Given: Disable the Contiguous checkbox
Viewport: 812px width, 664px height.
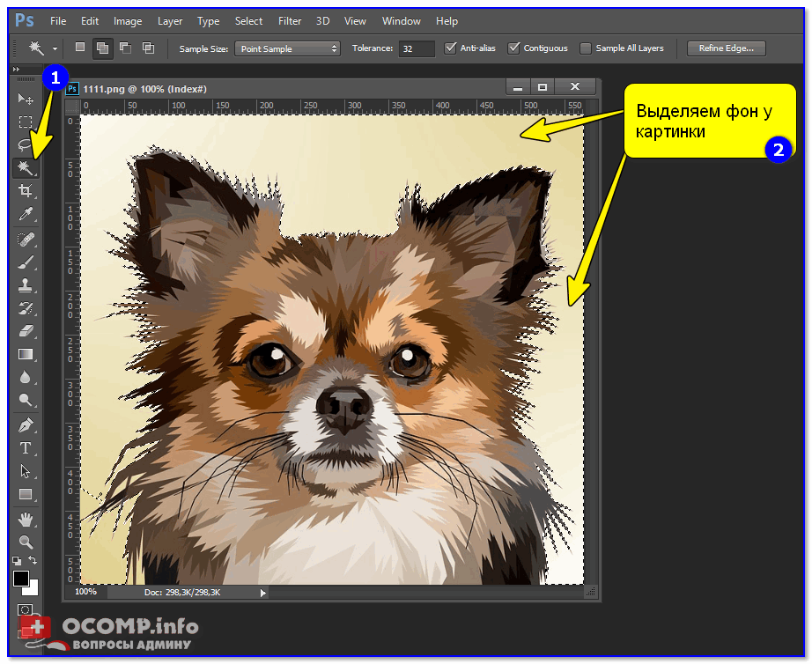Looking at the screenshot, I should pos(514,48).
